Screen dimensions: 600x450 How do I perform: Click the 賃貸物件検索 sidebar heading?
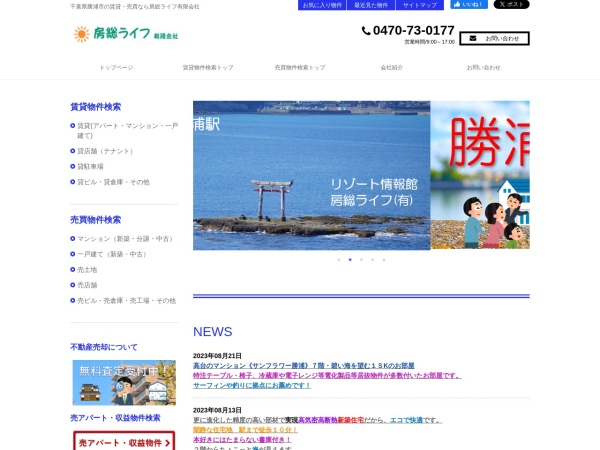pyautogui.click(x=96, y=107)
